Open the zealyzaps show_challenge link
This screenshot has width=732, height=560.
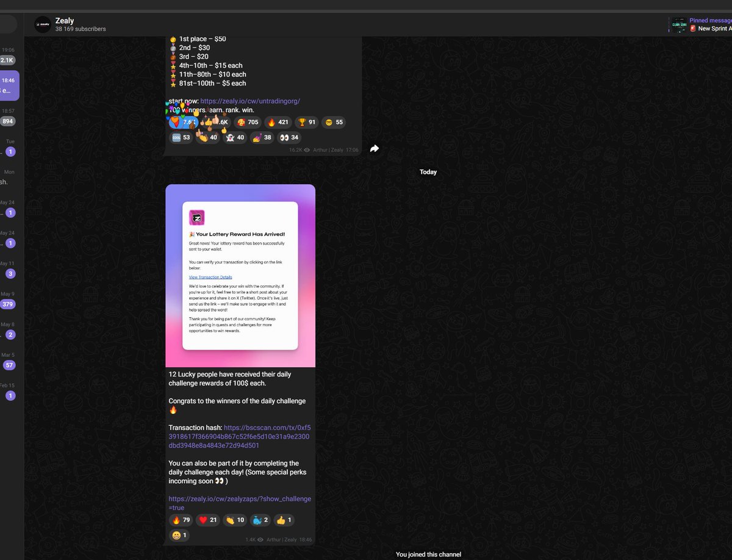click(240, 503)
